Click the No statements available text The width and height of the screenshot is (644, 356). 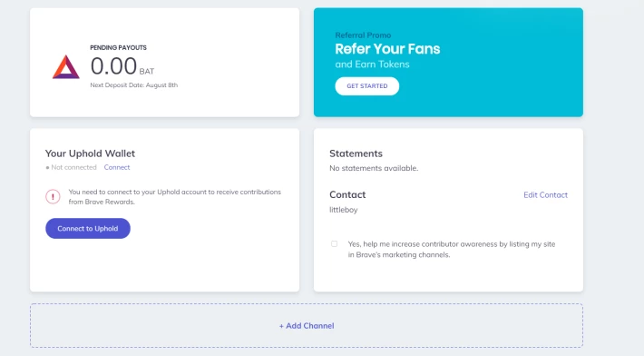374,168
